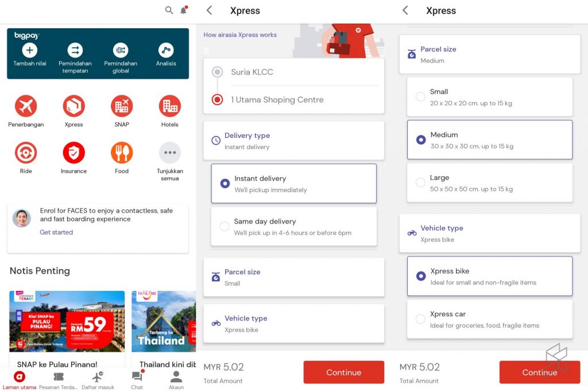Edit drop-off location 1 Utama Shoping Centre
Image resolution: width=588 pixels, height=392 pixels.
293,99
